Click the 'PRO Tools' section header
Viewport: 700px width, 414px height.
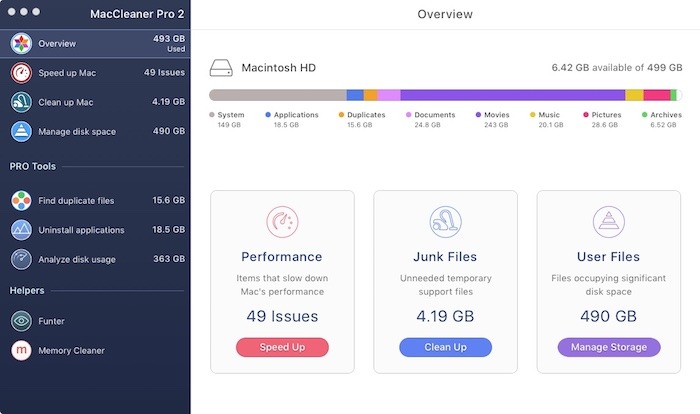point(33,167)
